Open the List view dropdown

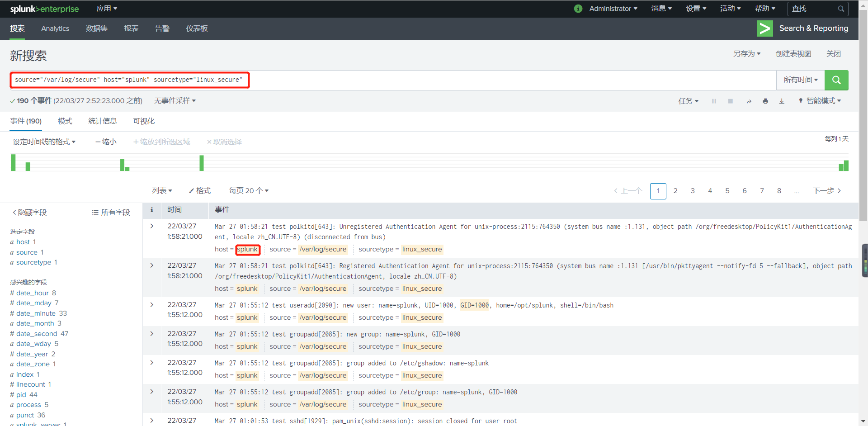pos(162,191)
